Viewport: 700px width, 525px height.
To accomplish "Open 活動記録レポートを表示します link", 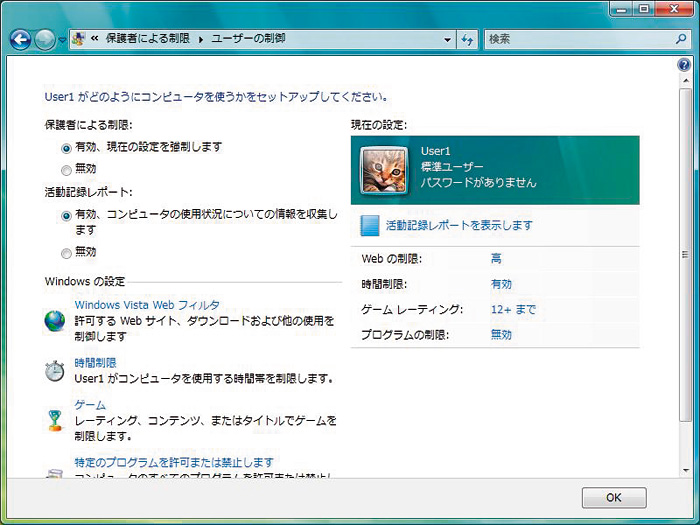I will pyautogui.click(x=459, y=226).
